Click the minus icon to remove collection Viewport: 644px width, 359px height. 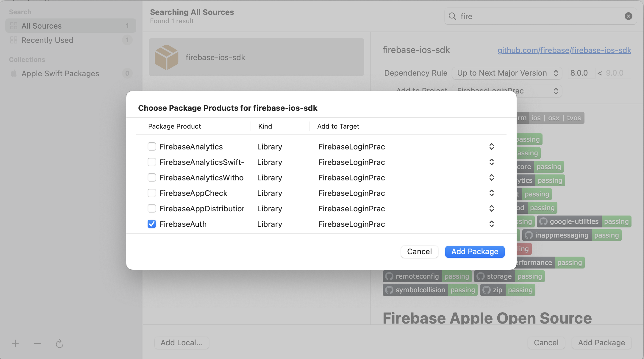click(37, 344)
